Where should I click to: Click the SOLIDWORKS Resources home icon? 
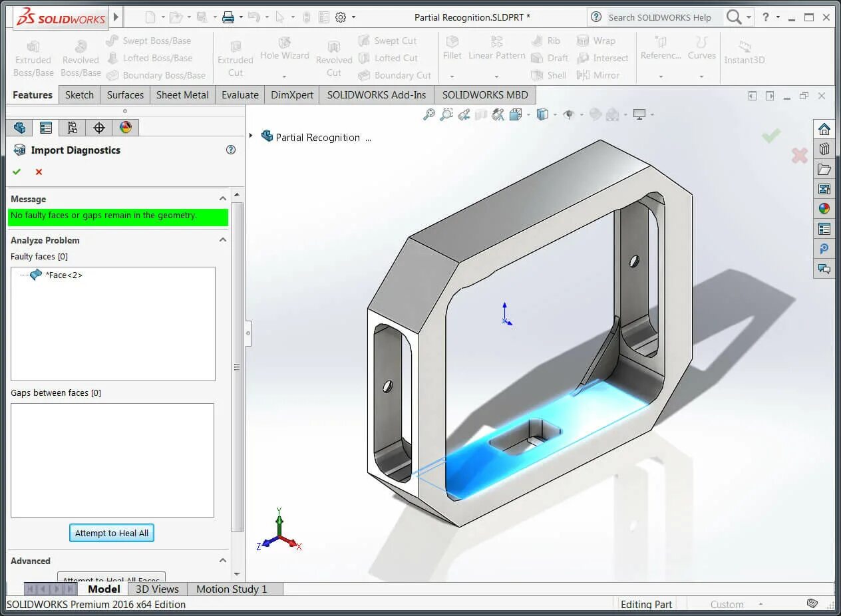[824, 129]
